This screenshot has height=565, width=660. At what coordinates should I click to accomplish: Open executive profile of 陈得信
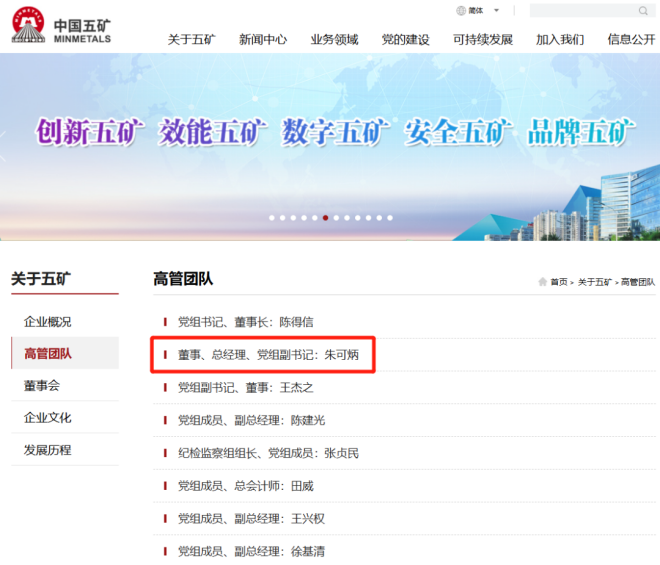(x=246, y=322)
